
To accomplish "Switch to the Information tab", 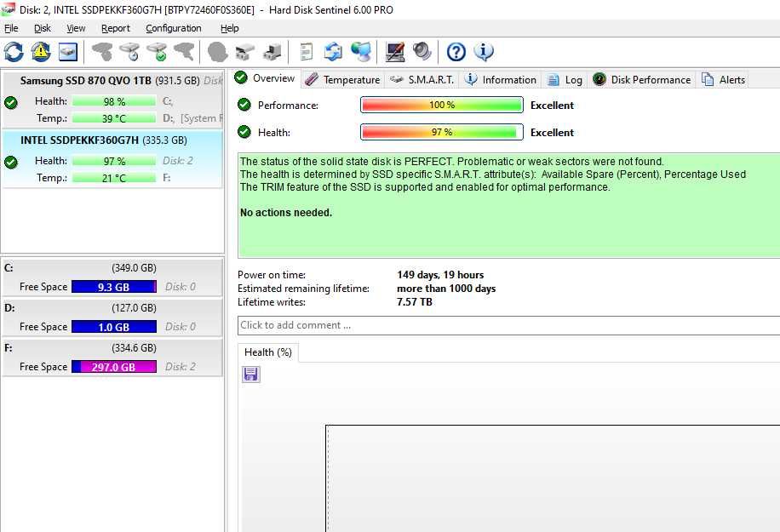I will point(501,79).
